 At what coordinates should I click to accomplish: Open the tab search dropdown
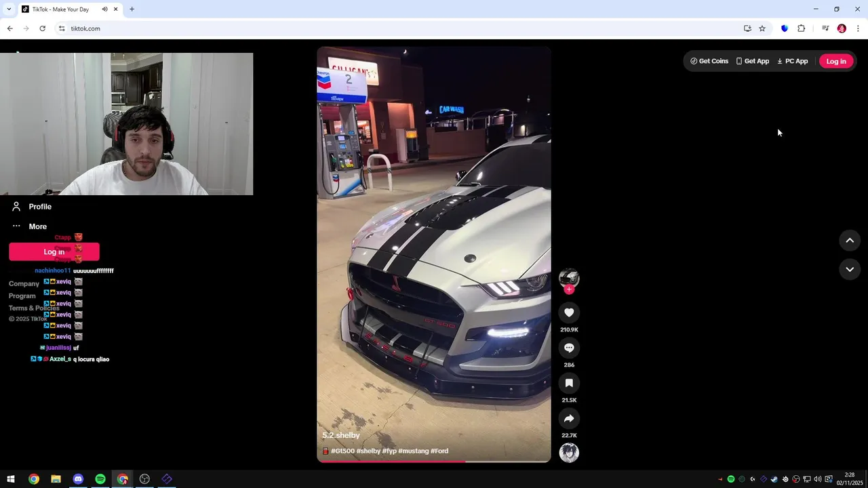[x=9, y=9]
